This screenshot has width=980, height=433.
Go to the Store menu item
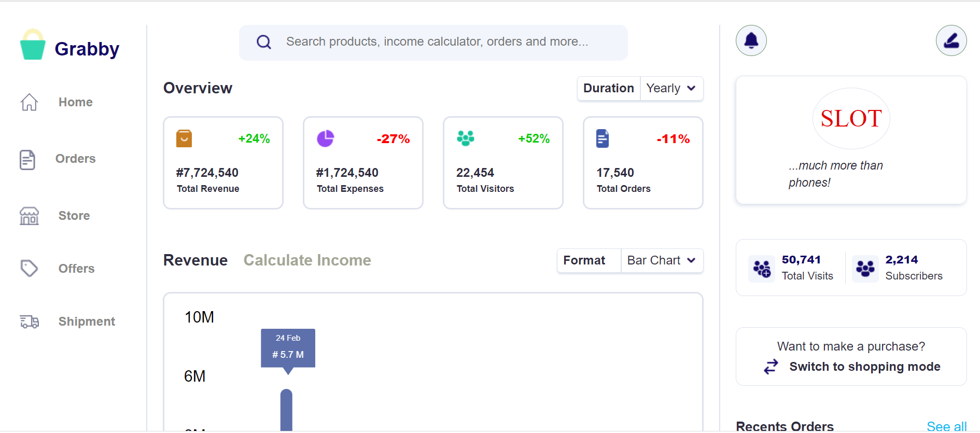[74, 216]
